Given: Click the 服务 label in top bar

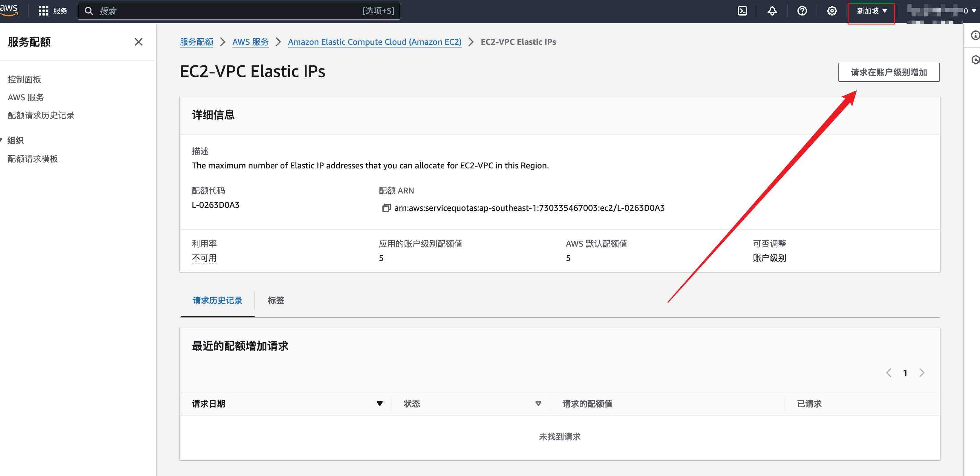Looking at the screenshot, I should tap(60, 11).
